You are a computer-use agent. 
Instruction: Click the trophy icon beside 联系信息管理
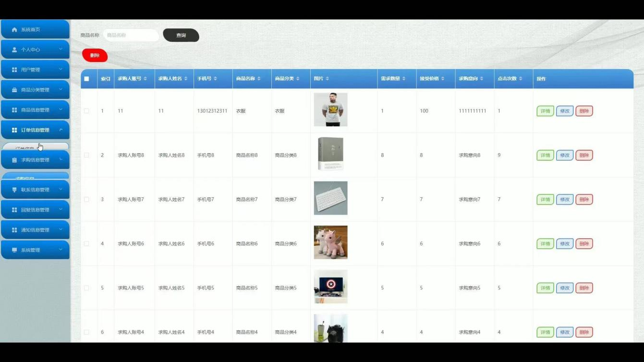[x=14, y=190]
